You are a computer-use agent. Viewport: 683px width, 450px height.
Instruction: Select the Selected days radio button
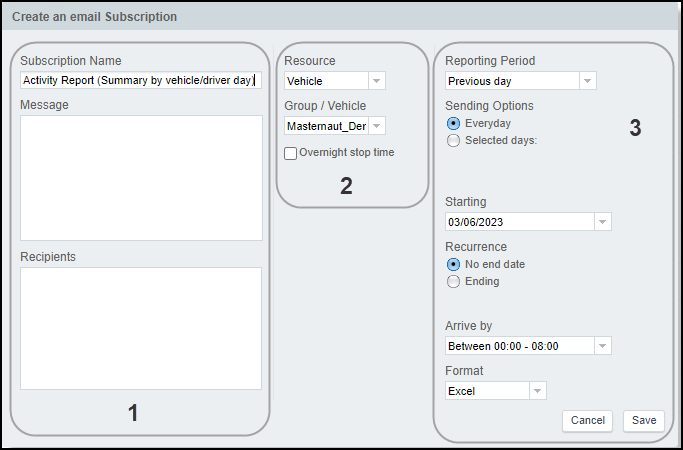(453, 141)
